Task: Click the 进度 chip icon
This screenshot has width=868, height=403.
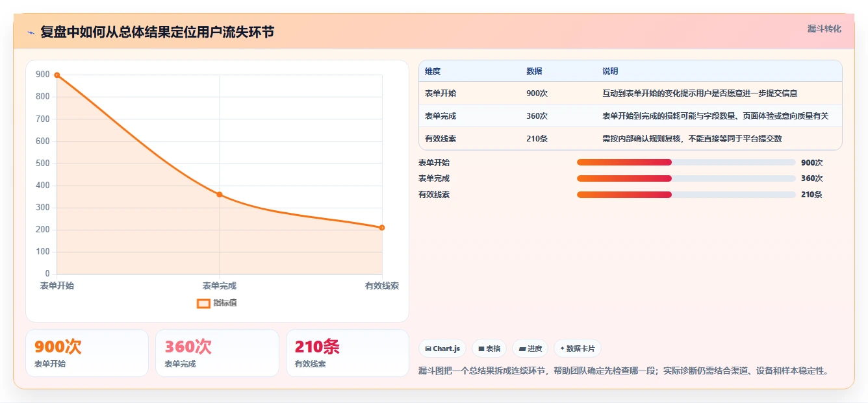Action: [522, 348]
